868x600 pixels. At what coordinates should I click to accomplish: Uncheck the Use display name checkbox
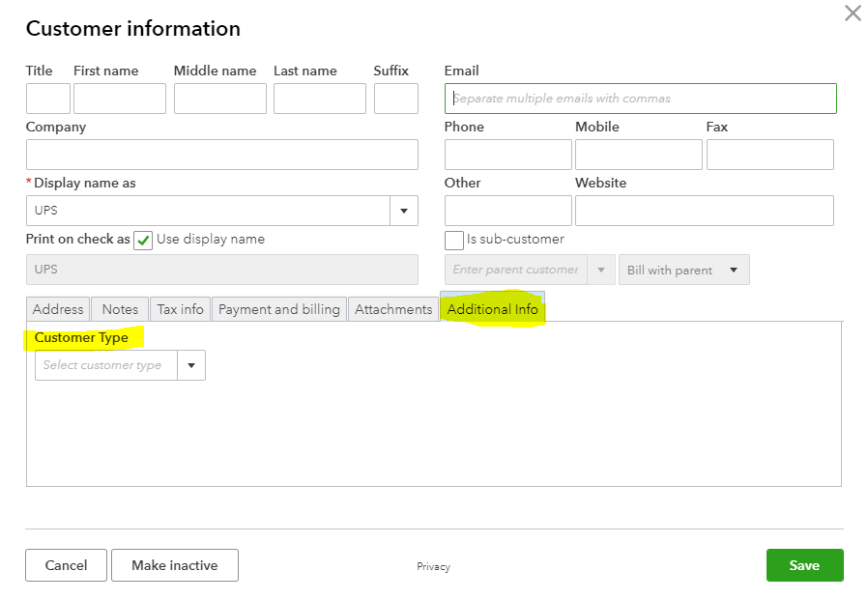[143, 240]
